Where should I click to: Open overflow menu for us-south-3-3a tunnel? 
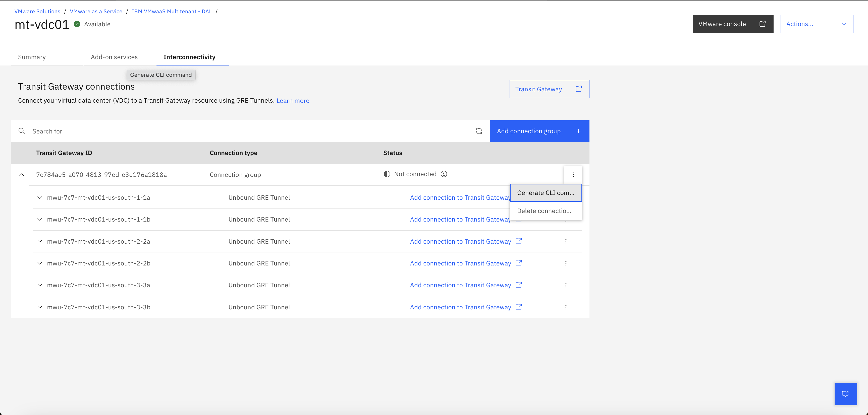click(566, 285)
